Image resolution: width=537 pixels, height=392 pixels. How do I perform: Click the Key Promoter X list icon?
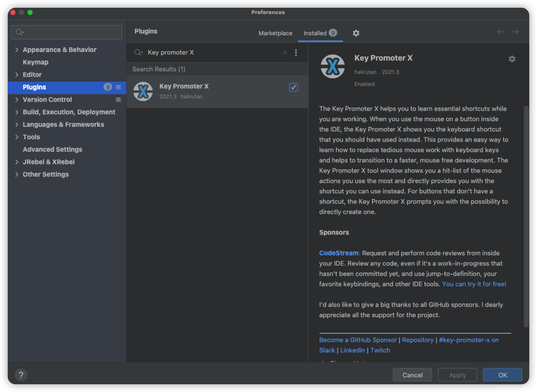143,91
